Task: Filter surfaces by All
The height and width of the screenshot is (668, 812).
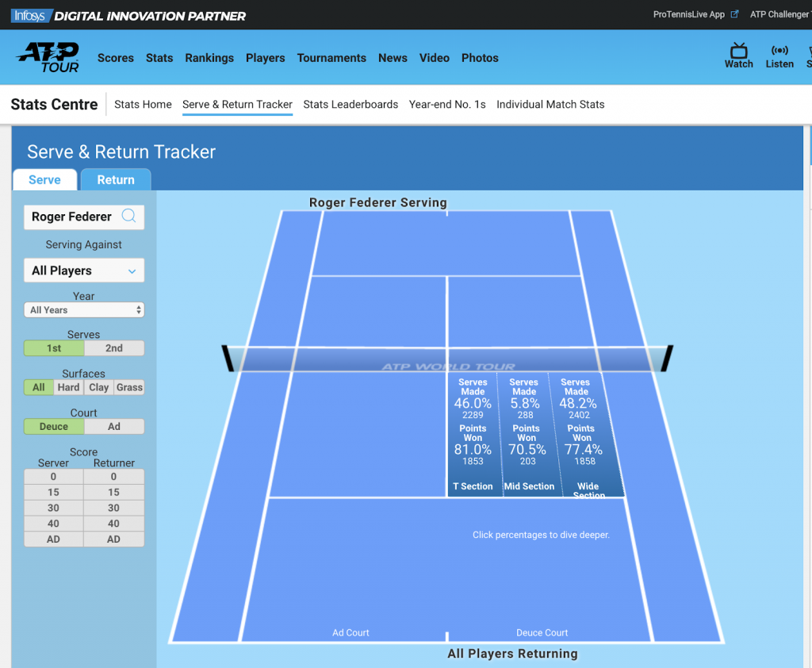Action: click(39, 387)
